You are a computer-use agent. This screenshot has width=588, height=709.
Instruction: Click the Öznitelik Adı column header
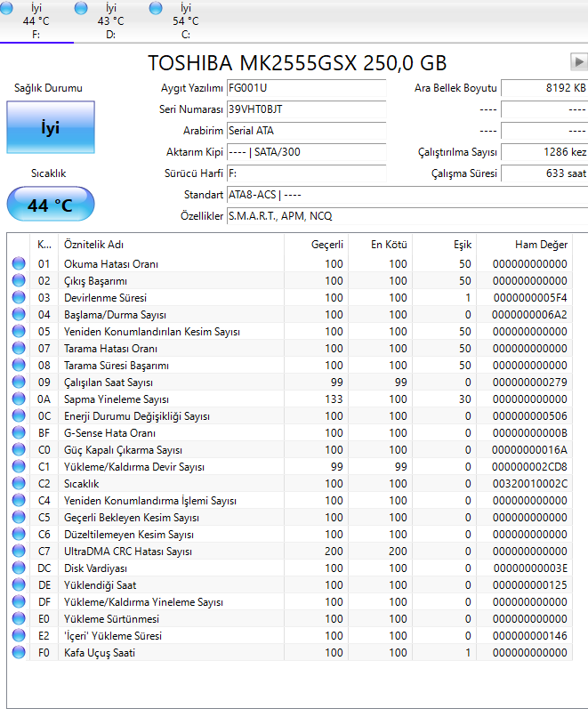(x=171, y=245)
